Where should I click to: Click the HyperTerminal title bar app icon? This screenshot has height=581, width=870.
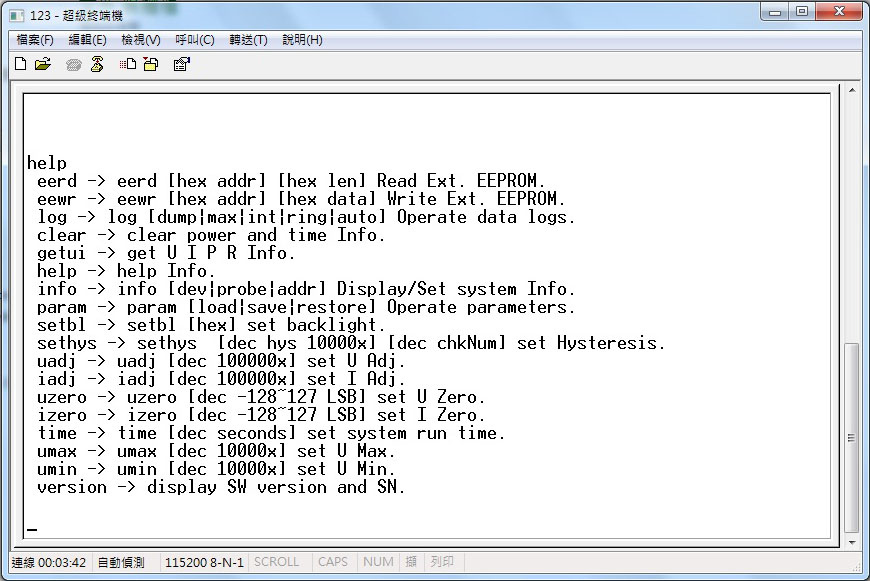click(17, 16)
